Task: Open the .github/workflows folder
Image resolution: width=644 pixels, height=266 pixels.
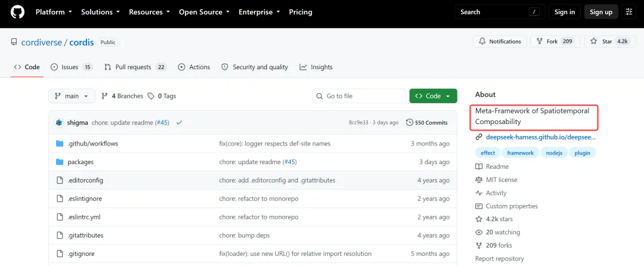Action: [93, 144]
